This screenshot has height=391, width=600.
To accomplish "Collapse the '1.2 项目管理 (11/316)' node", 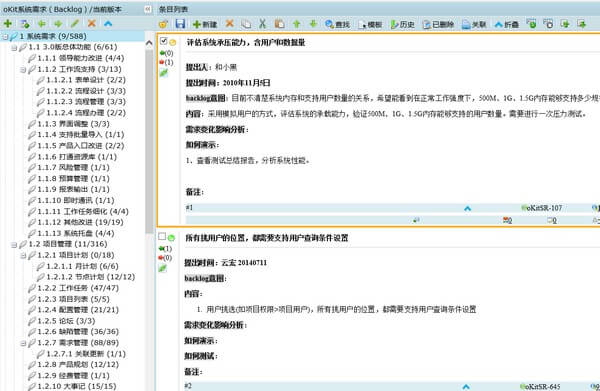I will [x=14, y=244].
